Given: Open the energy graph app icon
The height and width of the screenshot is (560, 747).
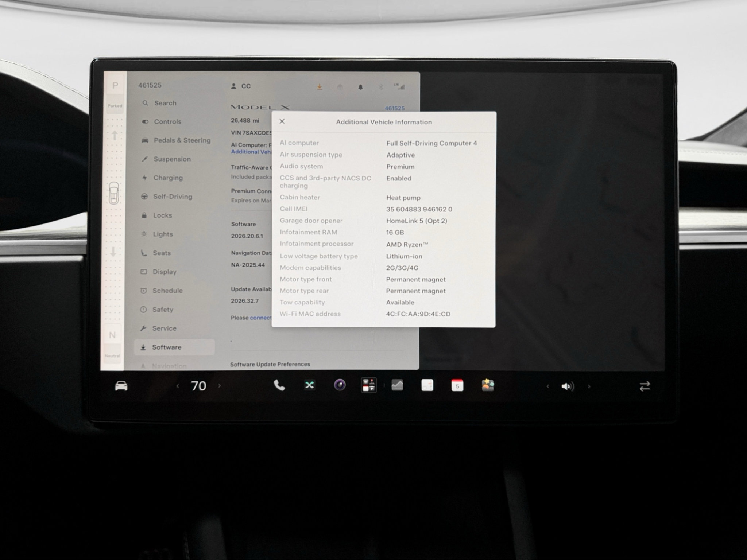Looking at the screenshot, I should pyautogui.click(x=397, y=385).
